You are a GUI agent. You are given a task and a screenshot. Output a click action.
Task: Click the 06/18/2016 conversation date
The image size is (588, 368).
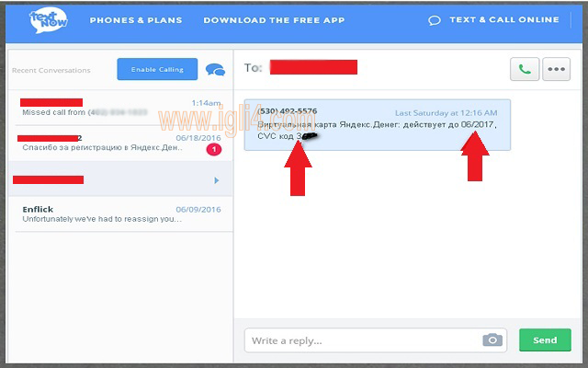(x=198, y=138)
